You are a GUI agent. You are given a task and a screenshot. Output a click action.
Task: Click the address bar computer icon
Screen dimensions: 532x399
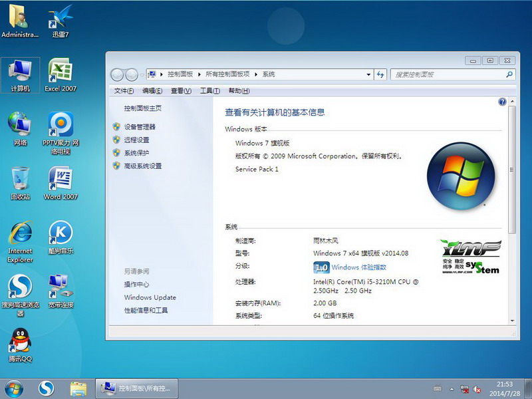[152, 74]
